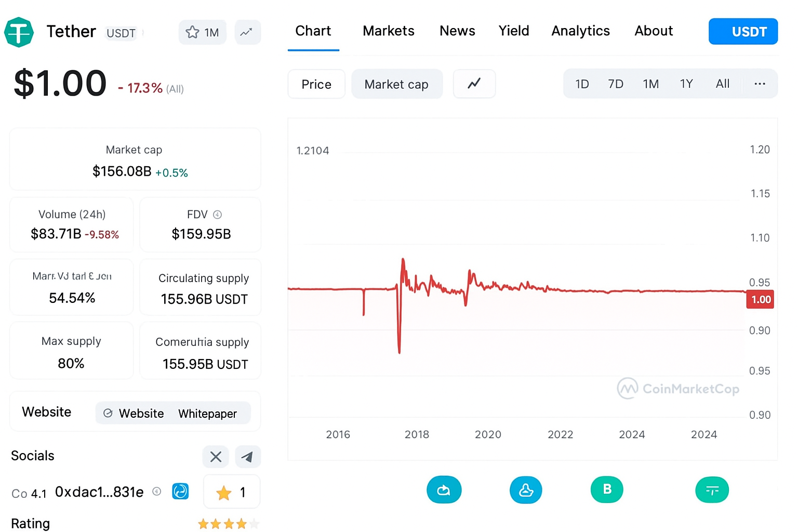Click the Tether logo icon
The width and height of the screenshot is (798, 532).
[19, 32]
